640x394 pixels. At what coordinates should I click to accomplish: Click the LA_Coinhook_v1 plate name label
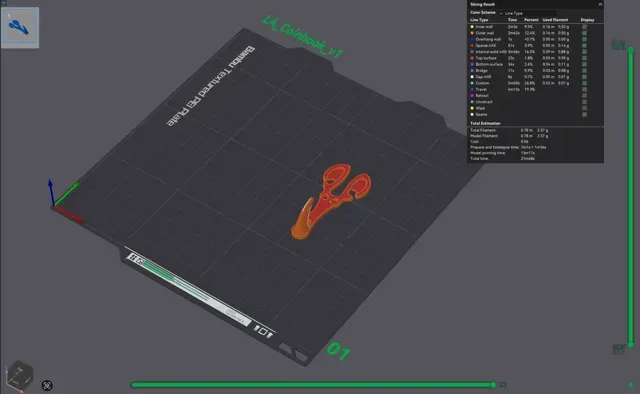click(302, 37)
